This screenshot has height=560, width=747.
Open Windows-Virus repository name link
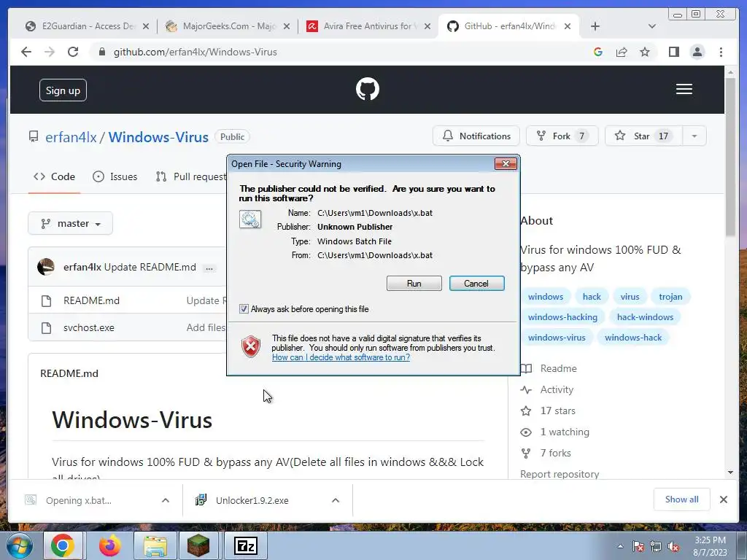click(x=158, y=137)
